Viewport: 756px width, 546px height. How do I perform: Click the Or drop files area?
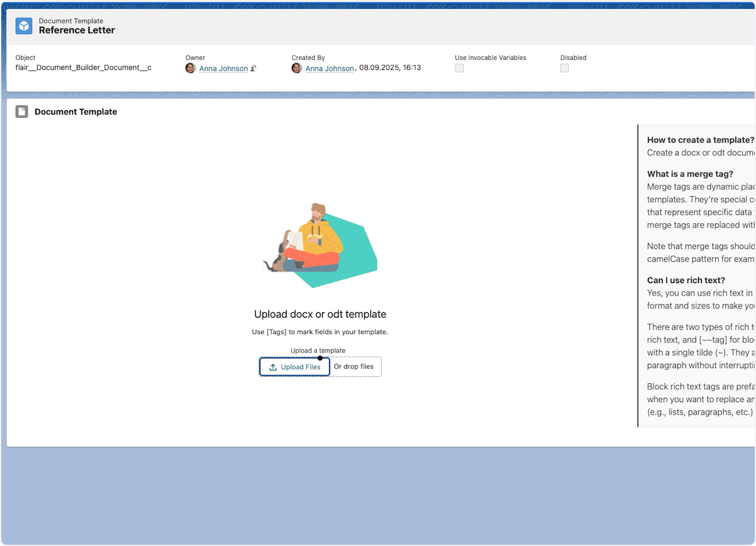(354, 366)
